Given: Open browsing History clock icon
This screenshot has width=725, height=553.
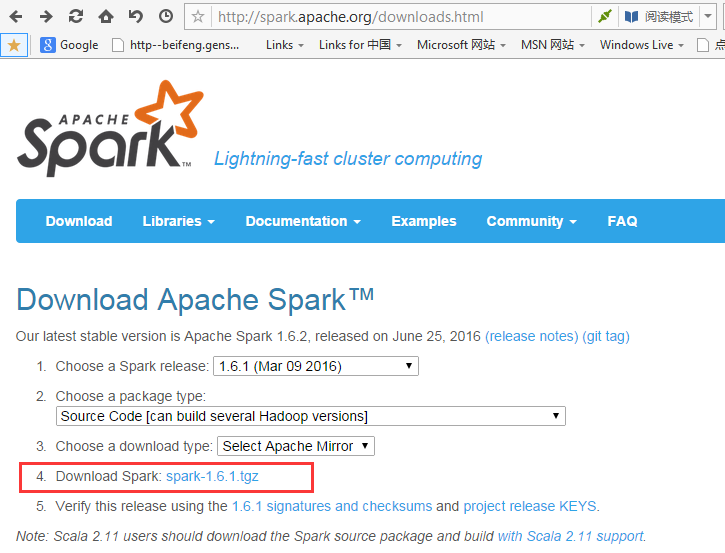Looking at the screenshot, I should (166, 17).
